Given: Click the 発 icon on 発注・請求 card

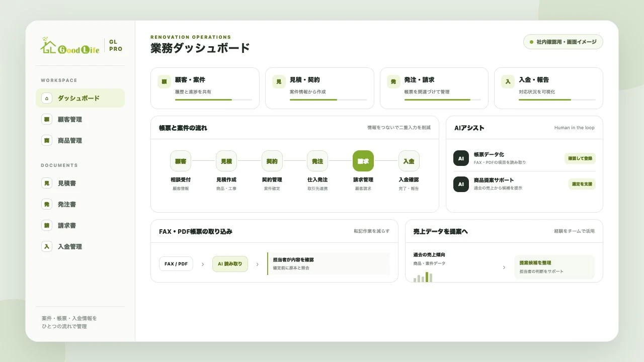Looking at the screenshot, I should click(393, 81).
